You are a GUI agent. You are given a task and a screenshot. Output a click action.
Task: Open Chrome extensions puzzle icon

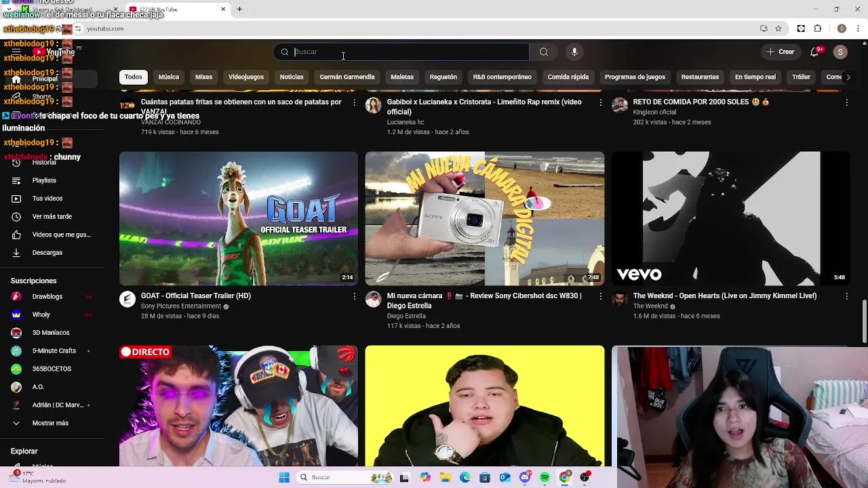coord(817,28)
